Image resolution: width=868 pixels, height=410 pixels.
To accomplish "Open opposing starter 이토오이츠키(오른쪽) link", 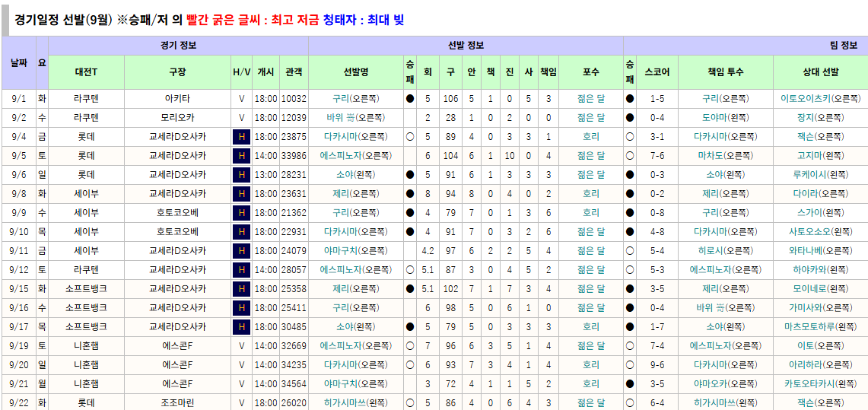I will [820, 99].
